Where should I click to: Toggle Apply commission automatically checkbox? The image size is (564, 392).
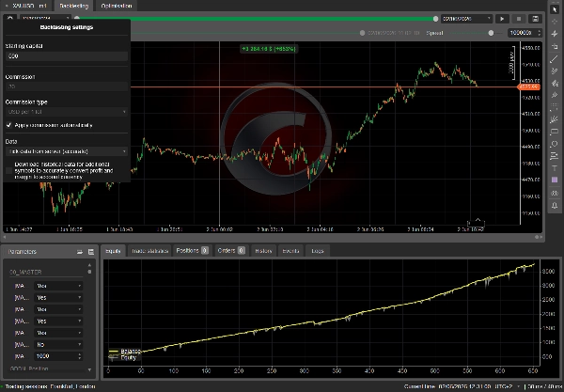point(9,125)
